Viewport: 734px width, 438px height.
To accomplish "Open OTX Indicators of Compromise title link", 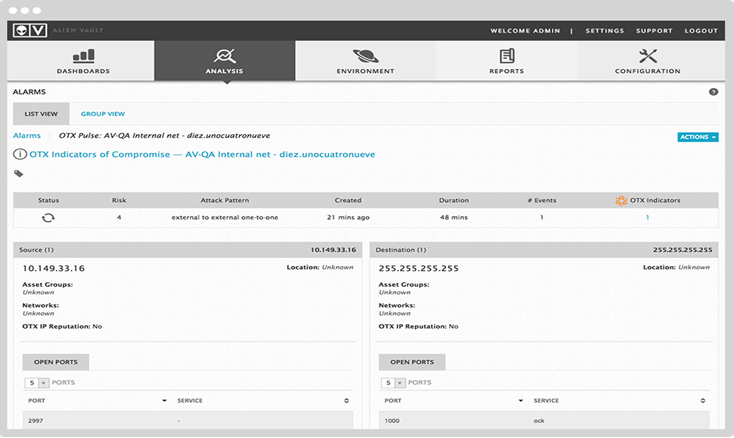I will (x=202, y=154).
